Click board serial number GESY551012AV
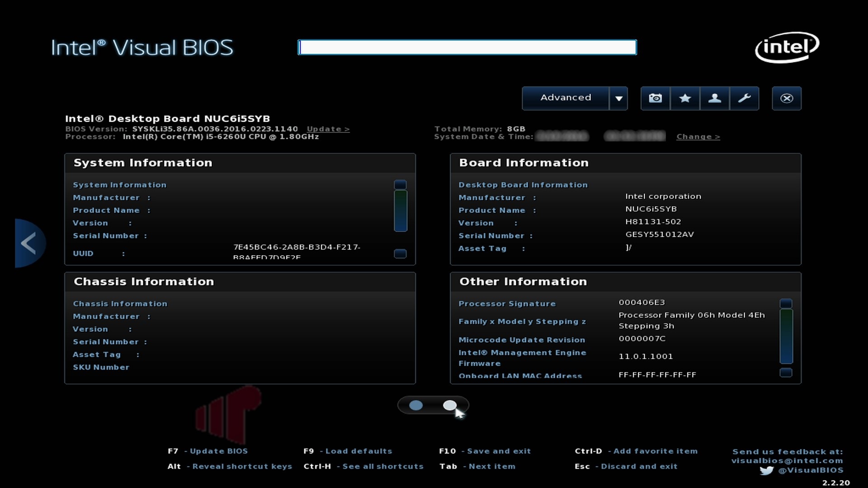 click(660, 234)
